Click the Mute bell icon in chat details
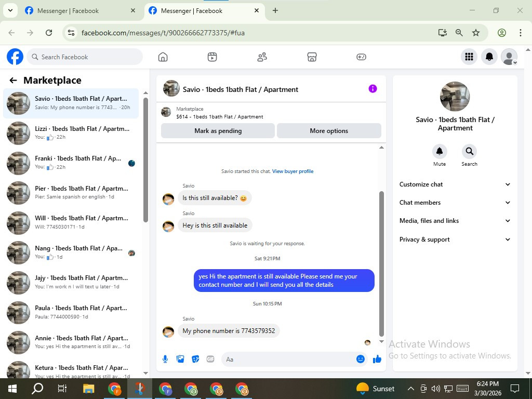The width and height of the screenshot is (532, 399). coord(440,151)
